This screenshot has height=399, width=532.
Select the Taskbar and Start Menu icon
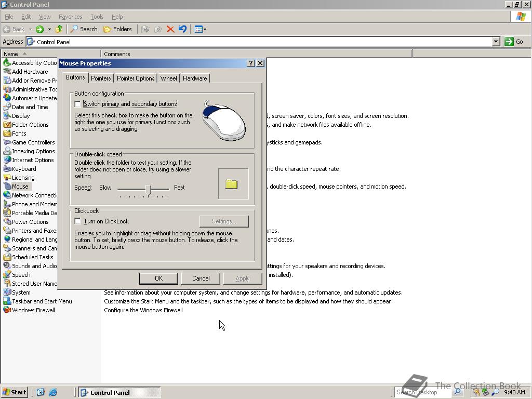tap(7, 301)
